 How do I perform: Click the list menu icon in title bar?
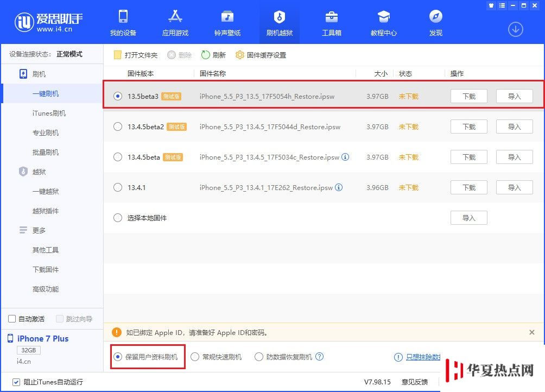coord(502,5)
